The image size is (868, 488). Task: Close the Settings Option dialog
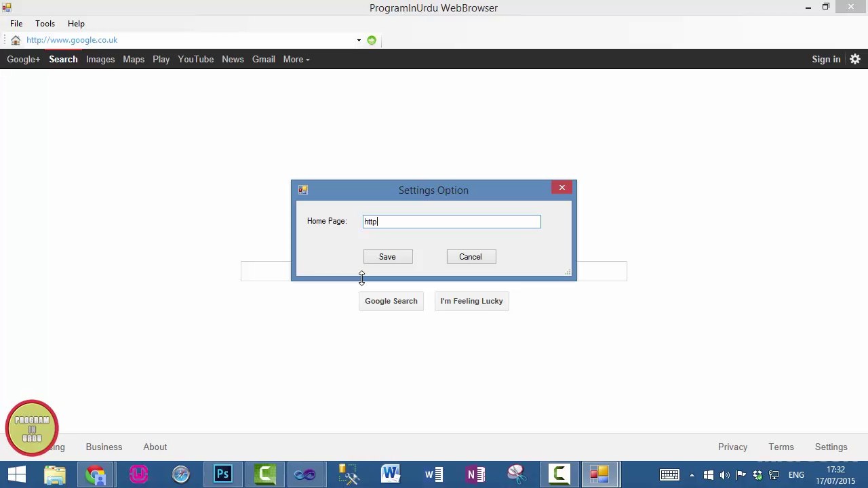pos(562,188)
